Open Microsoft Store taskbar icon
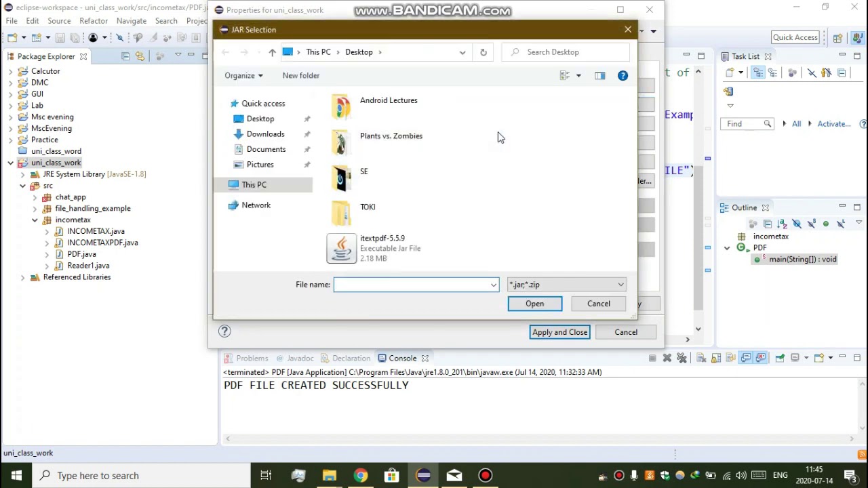The width and height of the screenshot is (868, 488). pyautogui.click(x=391, y=475)
